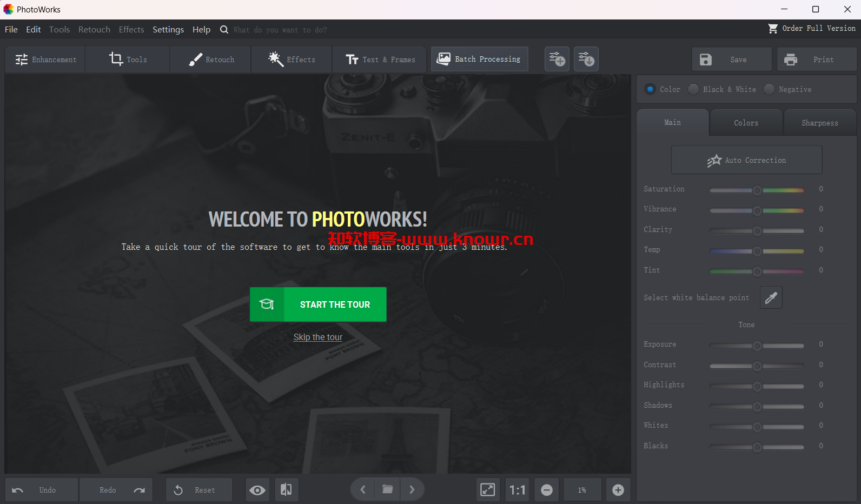Go to next photo arrow
The width and height of the screenshot is (861, 504).
pos(412,489)
